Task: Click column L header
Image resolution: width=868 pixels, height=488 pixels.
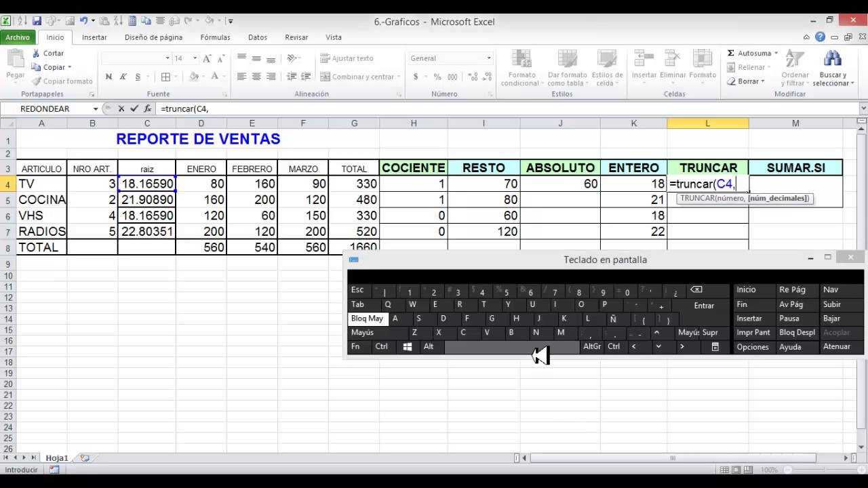Action: [x=707, y=123]
